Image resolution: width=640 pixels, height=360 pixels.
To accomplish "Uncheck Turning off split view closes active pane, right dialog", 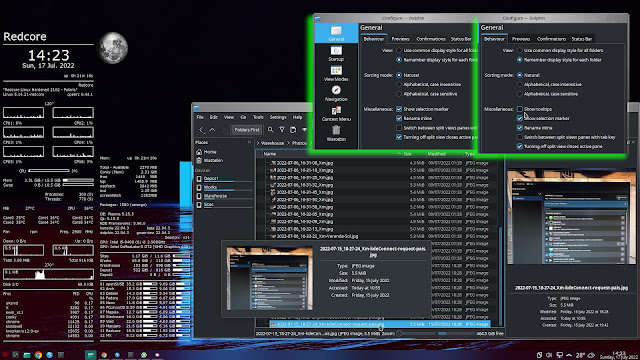I will [x=520, y=146].
